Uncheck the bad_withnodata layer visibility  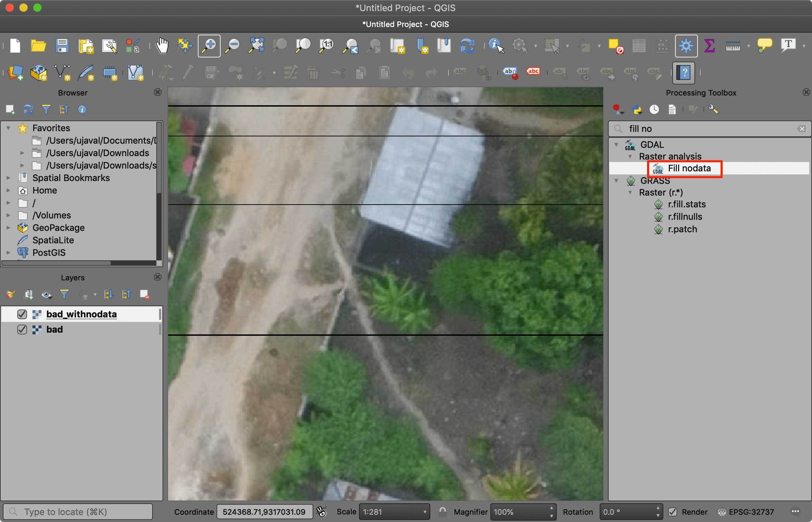click(x=22, y=314)
